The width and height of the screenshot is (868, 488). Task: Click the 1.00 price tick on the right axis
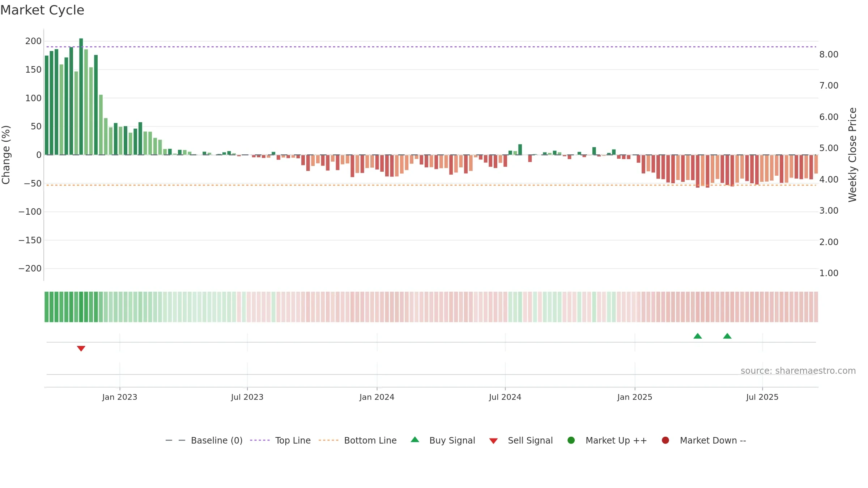[x=829, y=273]
